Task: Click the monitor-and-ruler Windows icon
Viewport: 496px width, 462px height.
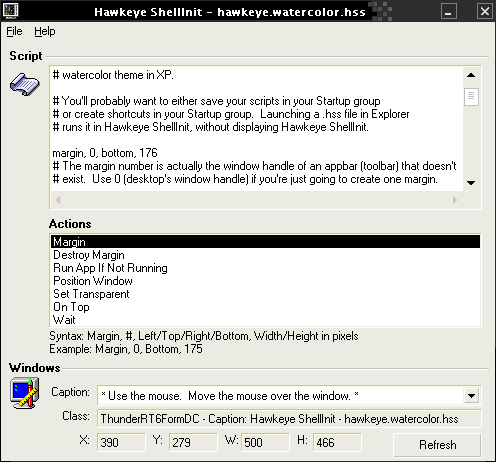Action: click(25, 393)
